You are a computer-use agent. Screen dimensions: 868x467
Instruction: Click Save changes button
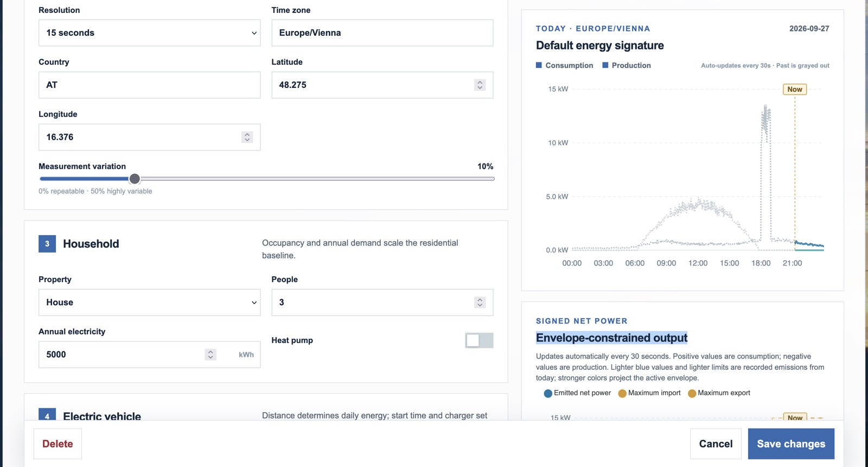coord(791,444)
